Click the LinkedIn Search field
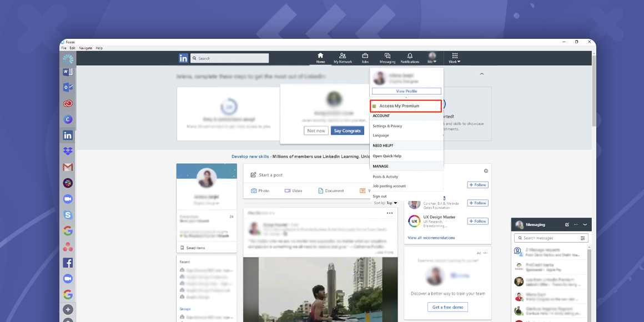The image size is (644, 322). click(x=230, y=58)
